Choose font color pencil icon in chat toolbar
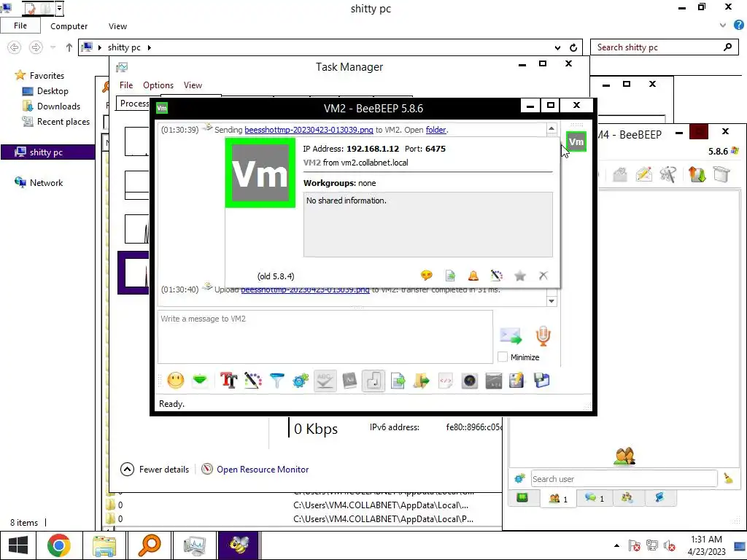The image size is (747, 560). [x=253, y=381]
